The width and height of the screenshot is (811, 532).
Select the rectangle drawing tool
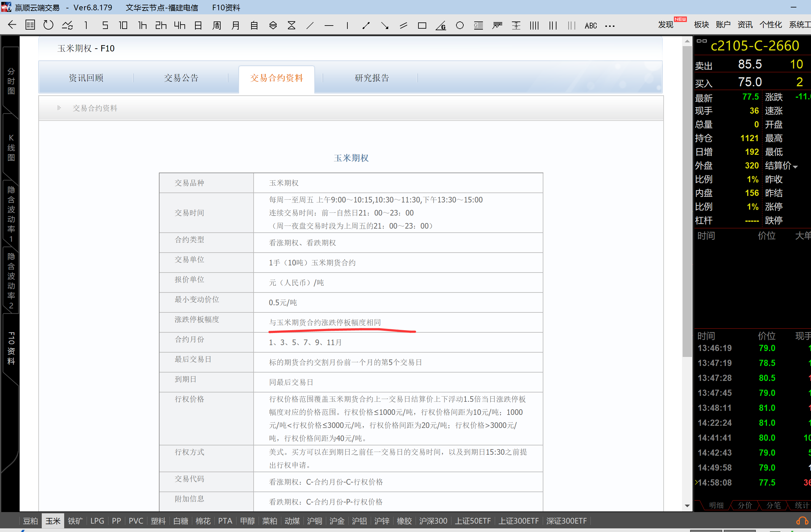[422, 26]
